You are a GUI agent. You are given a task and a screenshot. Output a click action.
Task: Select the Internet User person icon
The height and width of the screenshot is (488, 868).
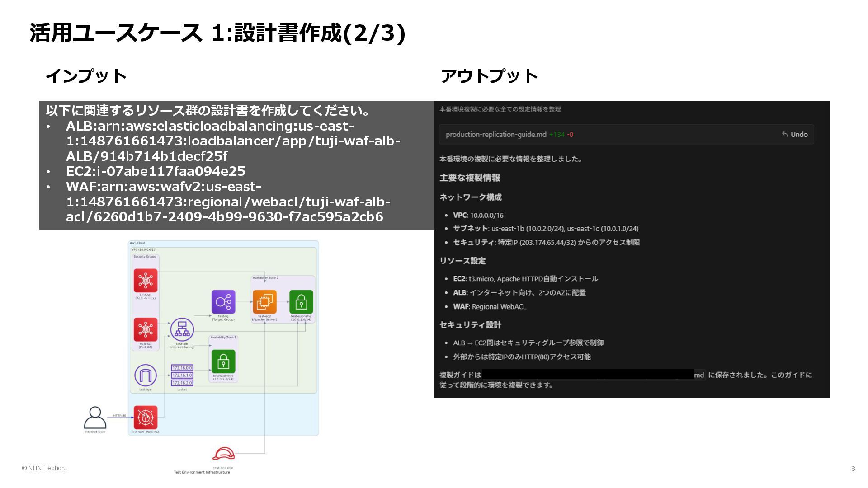click(x=95, y=418)
